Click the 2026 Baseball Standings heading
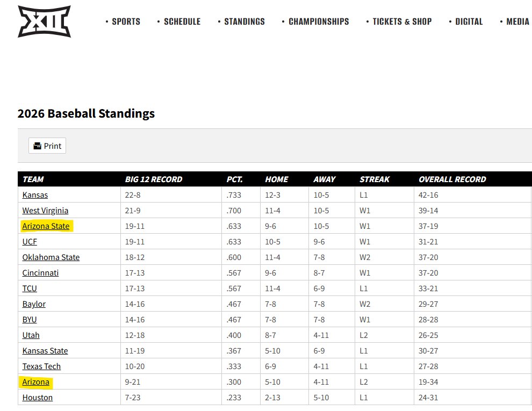This screenshot has width=532, height=411. pyautogui.click(x=86, y=113)
